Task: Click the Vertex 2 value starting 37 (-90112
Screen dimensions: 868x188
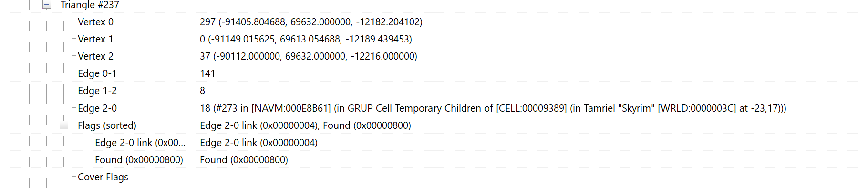Action: (309, 56)
